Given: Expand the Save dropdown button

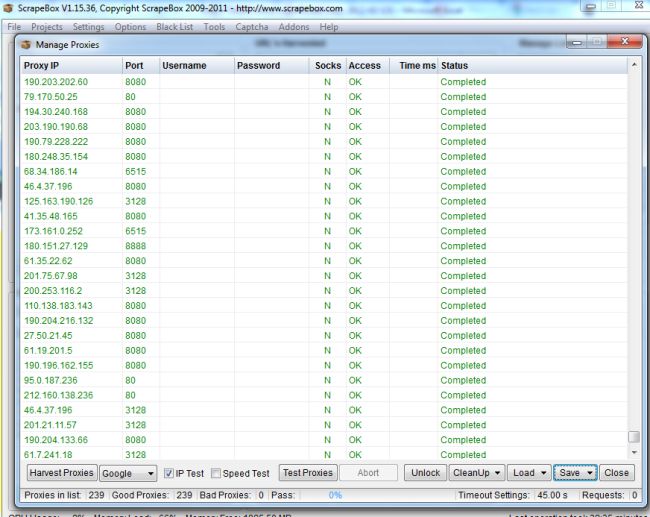Looking at the screenshot, I should pos(575,473).
